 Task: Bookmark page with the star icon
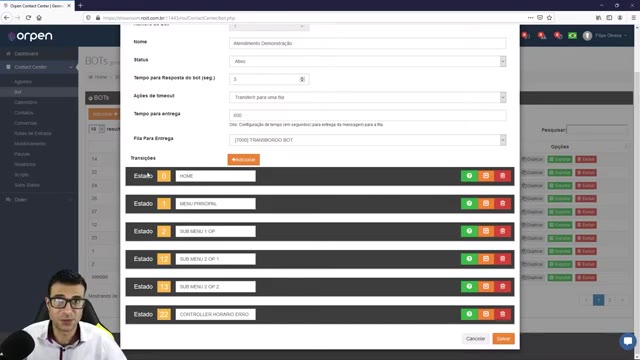tap(549, 18)
